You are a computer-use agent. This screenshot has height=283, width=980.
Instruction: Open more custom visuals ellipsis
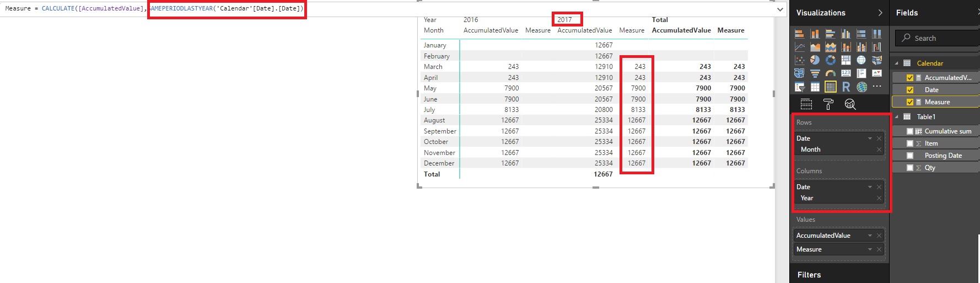tap(877, 86)
